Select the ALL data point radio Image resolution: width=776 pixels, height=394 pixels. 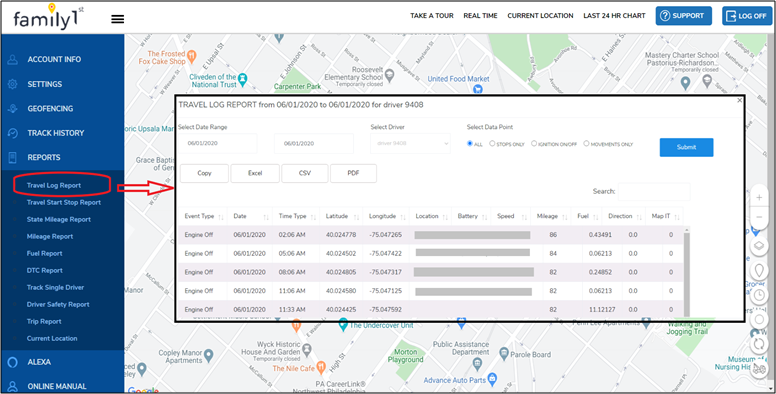pyautogui.click(x=470, y=144)
